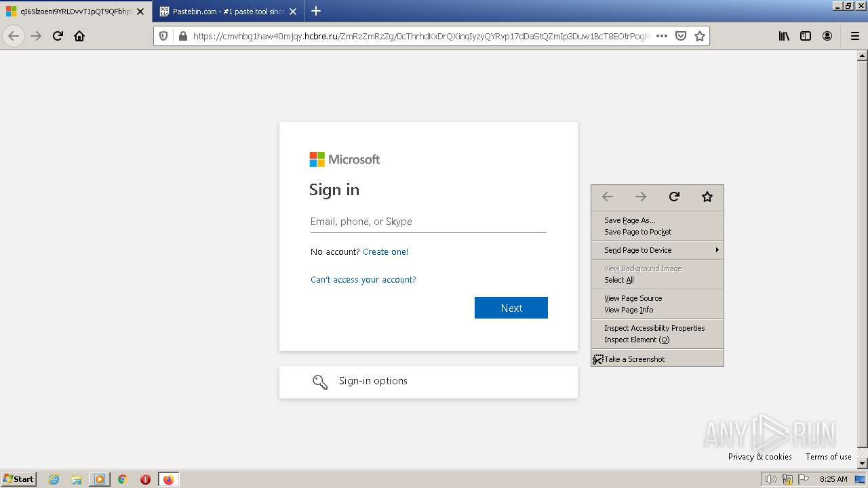The image size is (868, 488).
Task: Go to the Home page icon
Action: point(79,36)
